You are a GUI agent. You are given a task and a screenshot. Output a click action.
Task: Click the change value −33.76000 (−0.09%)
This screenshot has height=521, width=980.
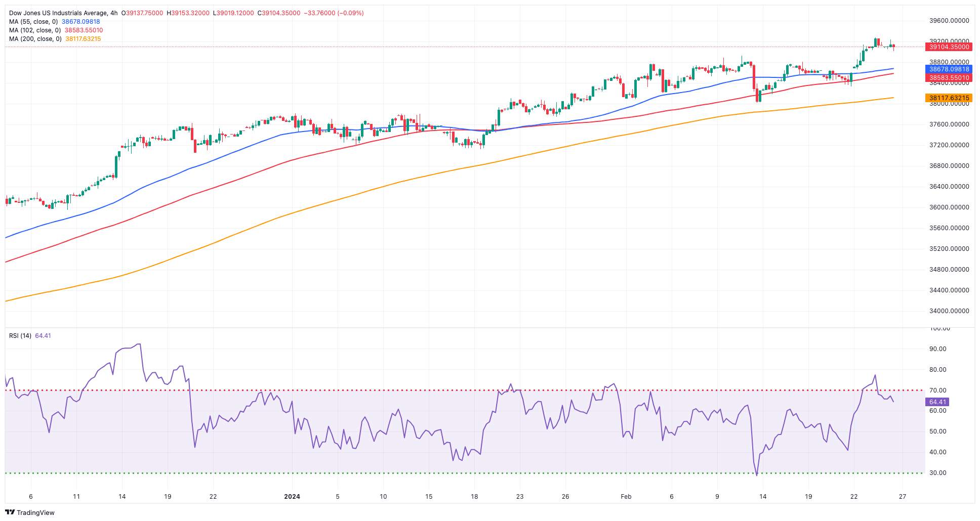[x=334, y=13]
